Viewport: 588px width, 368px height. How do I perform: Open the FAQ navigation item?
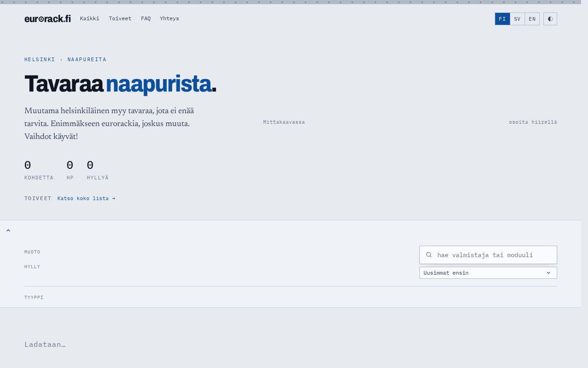coord(146,19)
